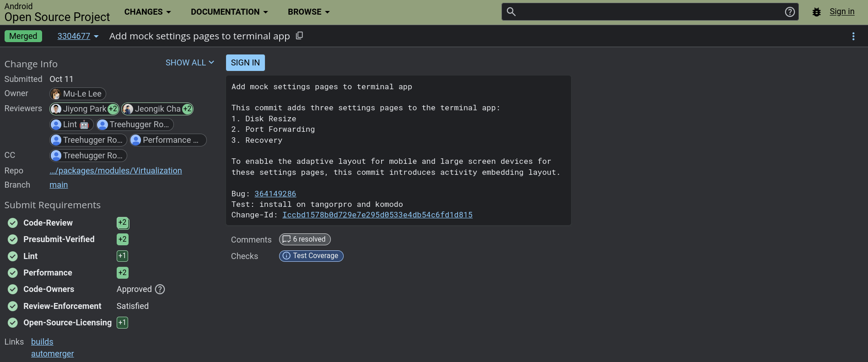Click the Test Coverage checks chip
The height and width of the screenshot is (362, 868).
(311, 256)
